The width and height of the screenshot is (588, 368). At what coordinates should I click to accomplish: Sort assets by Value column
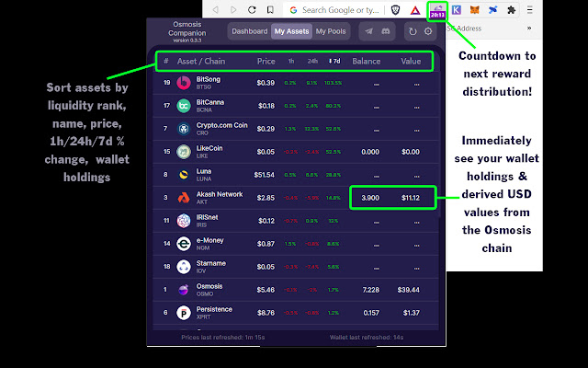click(x=411, y=62)
